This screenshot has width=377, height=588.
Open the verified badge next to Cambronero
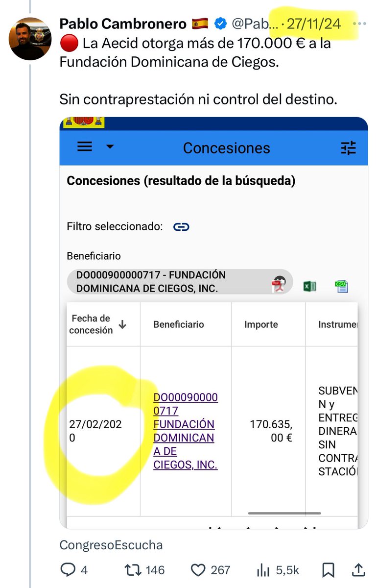point(221,24)
